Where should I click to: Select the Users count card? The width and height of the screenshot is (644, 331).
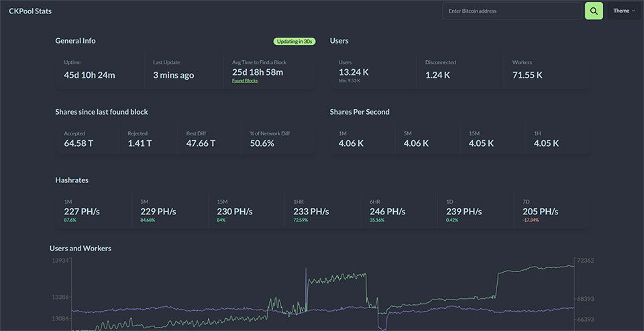point(373,70)
